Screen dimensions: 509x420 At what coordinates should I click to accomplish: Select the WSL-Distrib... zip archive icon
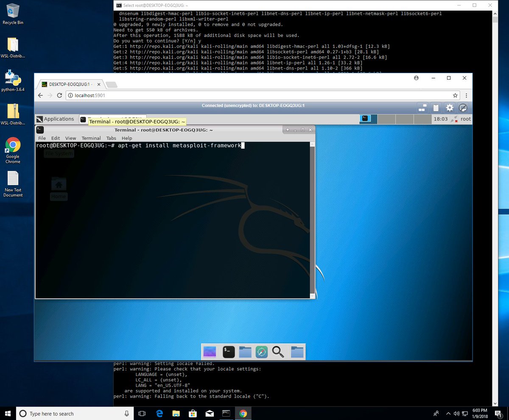[x=13, y=114]
